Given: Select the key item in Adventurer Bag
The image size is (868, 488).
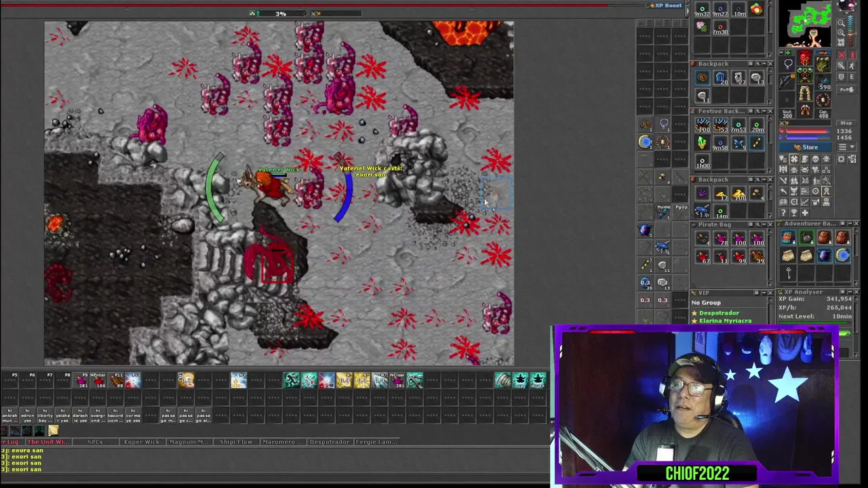Looking at the screenshot, I should click(788, 273).
